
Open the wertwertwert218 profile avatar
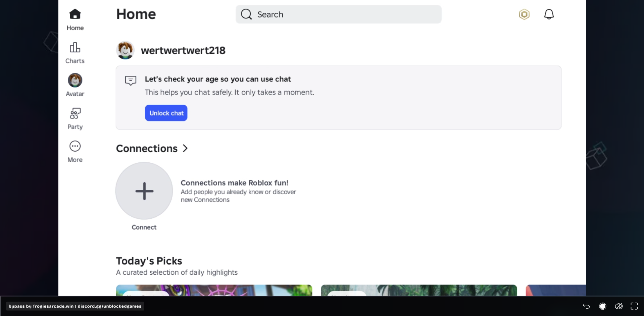[x=126, y=50]
